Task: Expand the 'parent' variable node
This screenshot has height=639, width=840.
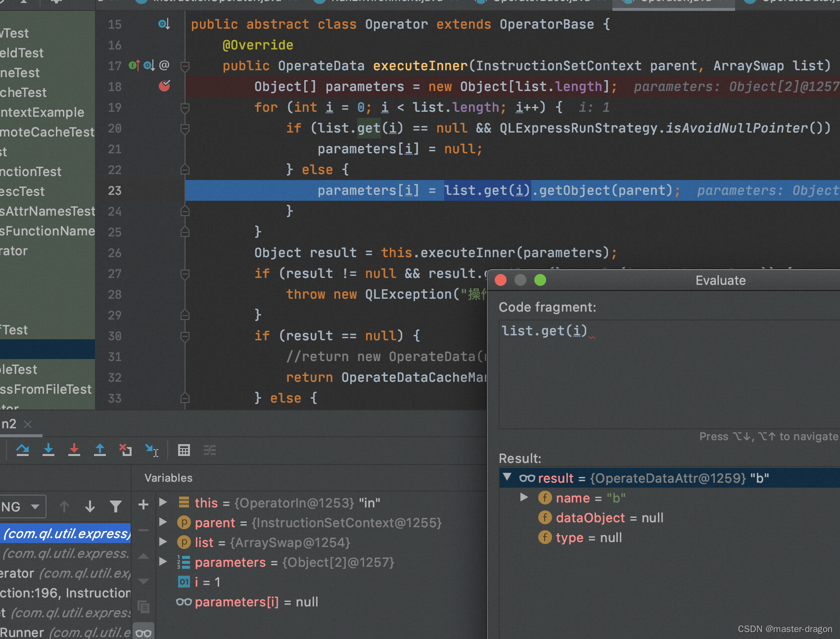Action: (163, 522)
